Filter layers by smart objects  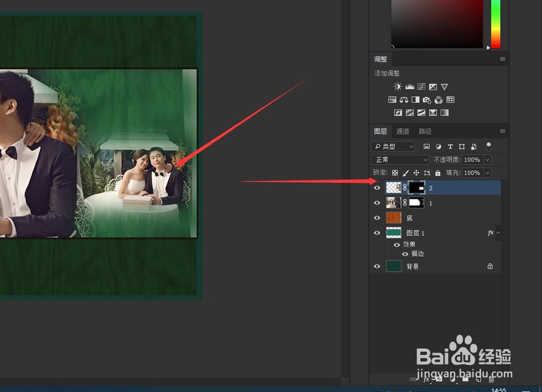tap(474, 146)
